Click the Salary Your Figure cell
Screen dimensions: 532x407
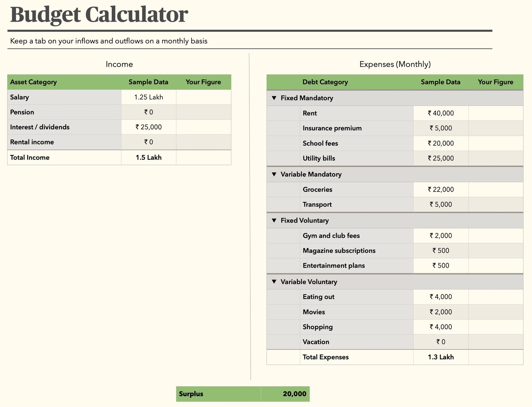[x=203, y=97]
